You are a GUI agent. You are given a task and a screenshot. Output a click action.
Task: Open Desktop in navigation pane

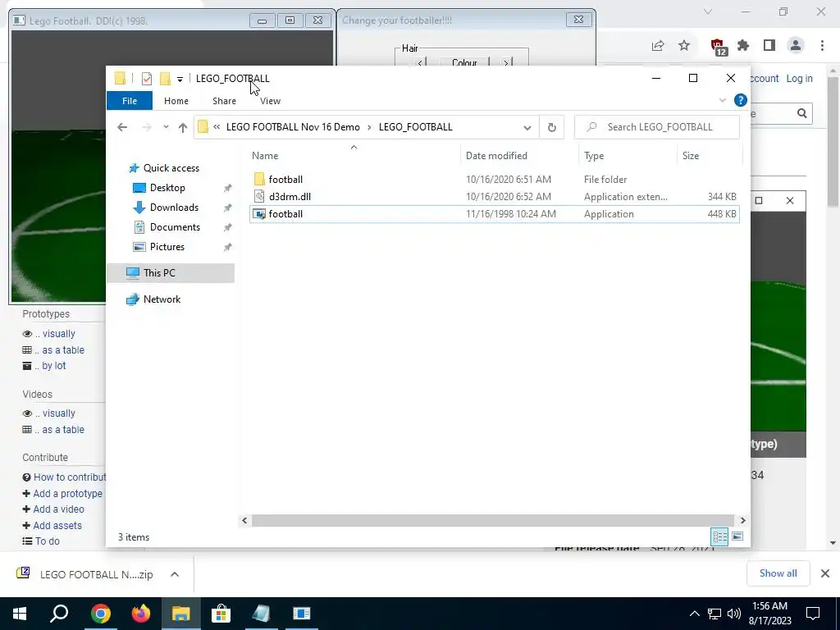[167, 188]
